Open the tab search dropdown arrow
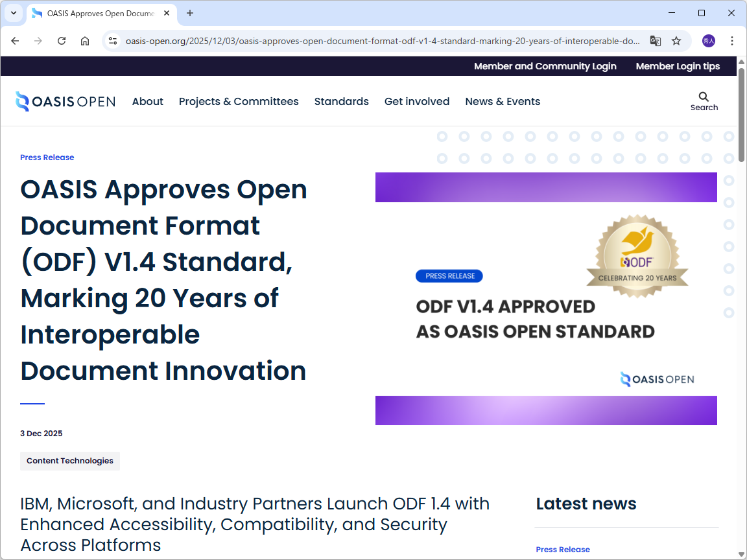 coord(14,13)
